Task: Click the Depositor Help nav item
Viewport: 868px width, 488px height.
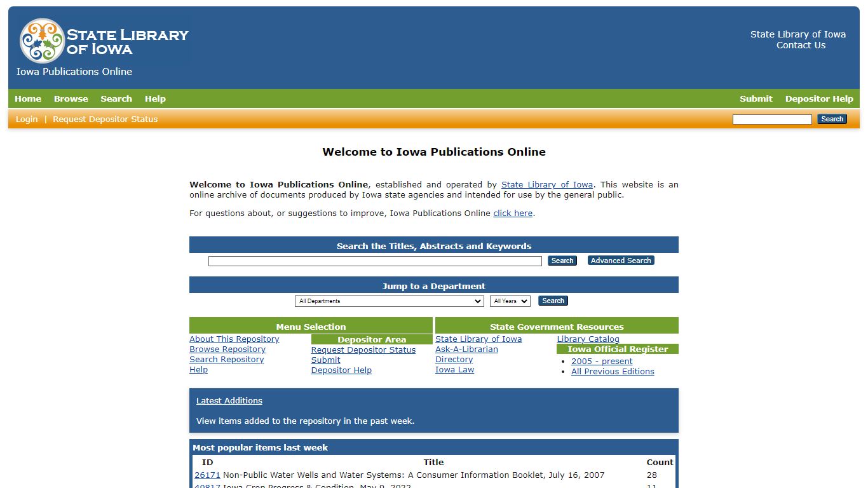Action: (819, 98)
